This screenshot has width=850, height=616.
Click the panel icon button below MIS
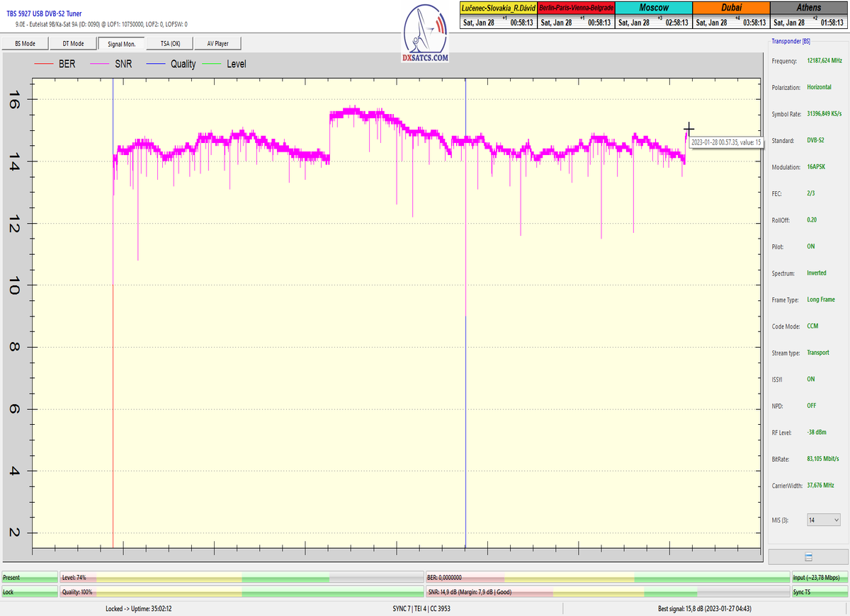(x=808, y=557)
